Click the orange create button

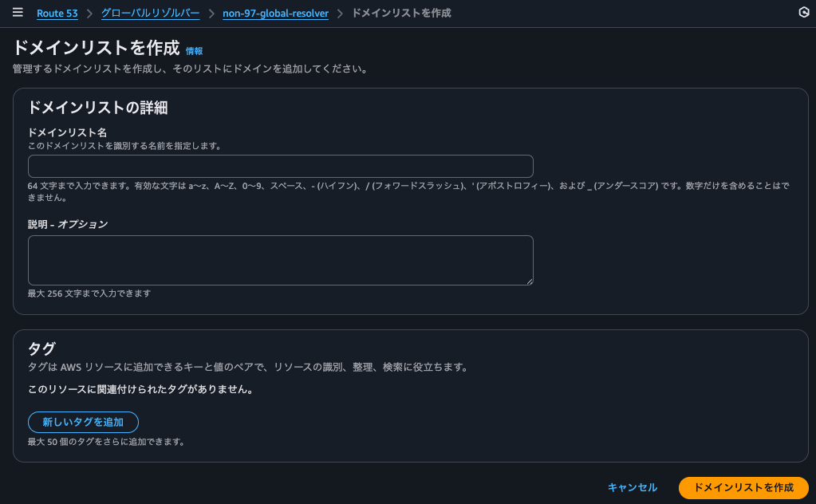741,487
